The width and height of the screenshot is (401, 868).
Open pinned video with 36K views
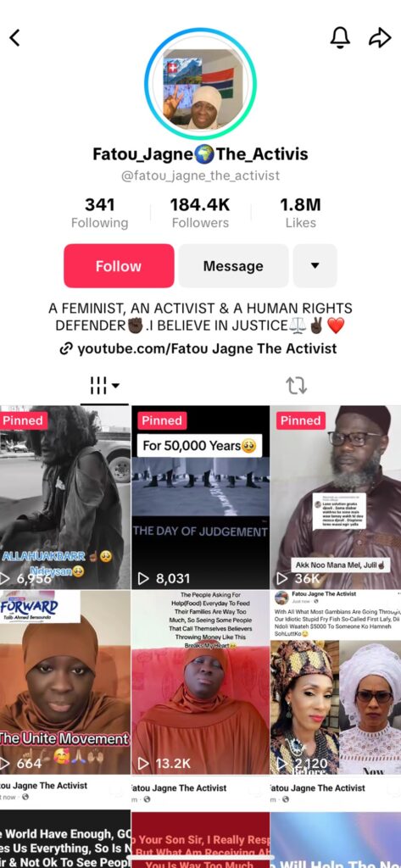tap(336, 497)
